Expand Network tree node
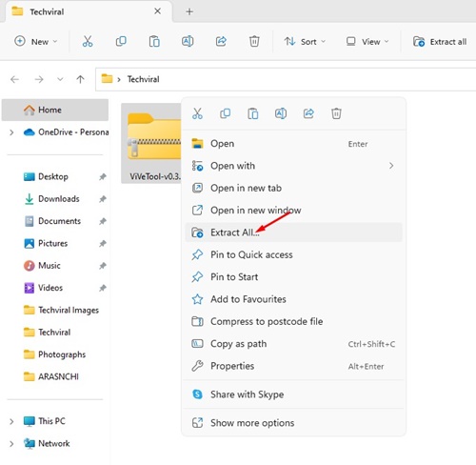476x465 pixels. tap(11, 444)
